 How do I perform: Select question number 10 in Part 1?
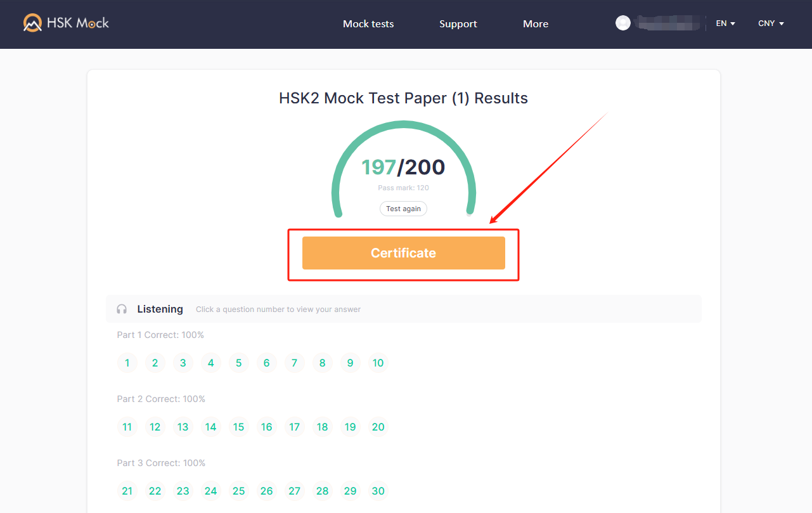click(378, 363)
